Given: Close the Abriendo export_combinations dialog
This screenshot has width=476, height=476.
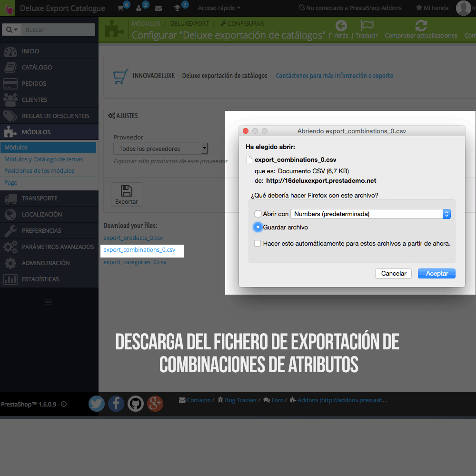Looking at the screenshot, I should 246,131.
